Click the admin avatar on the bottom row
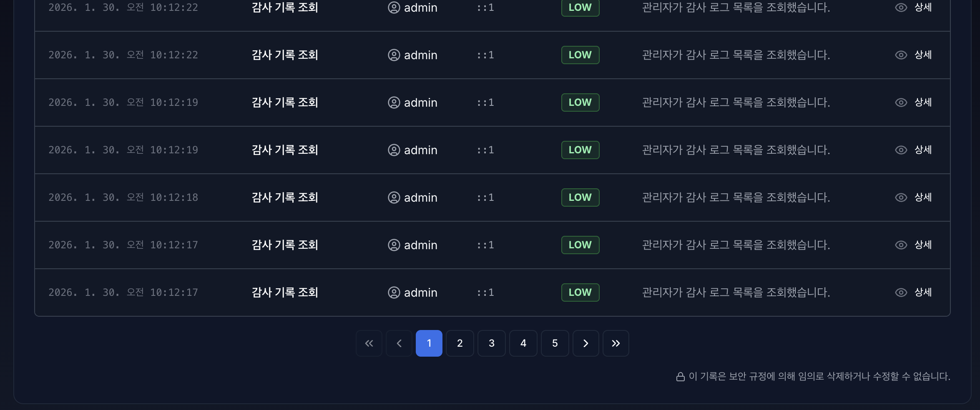The height and width of the screenshot is (410, 980). point(394,292)
